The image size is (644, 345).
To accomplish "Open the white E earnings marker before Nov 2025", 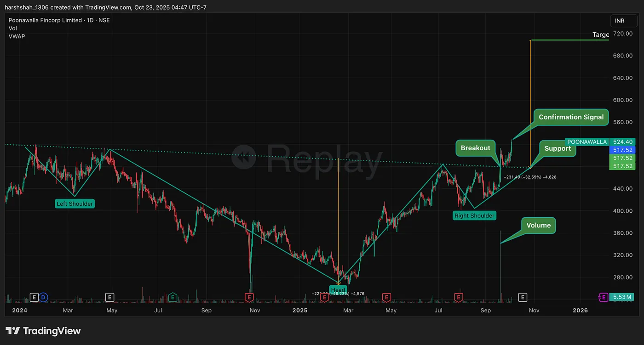I will 523,297.
